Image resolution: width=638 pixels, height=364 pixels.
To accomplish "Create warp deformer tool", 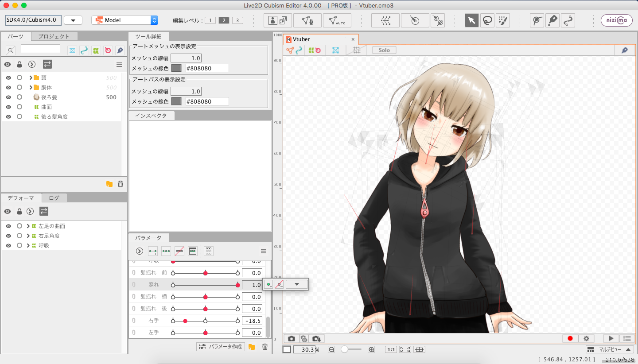I will (x=385, y=20).
